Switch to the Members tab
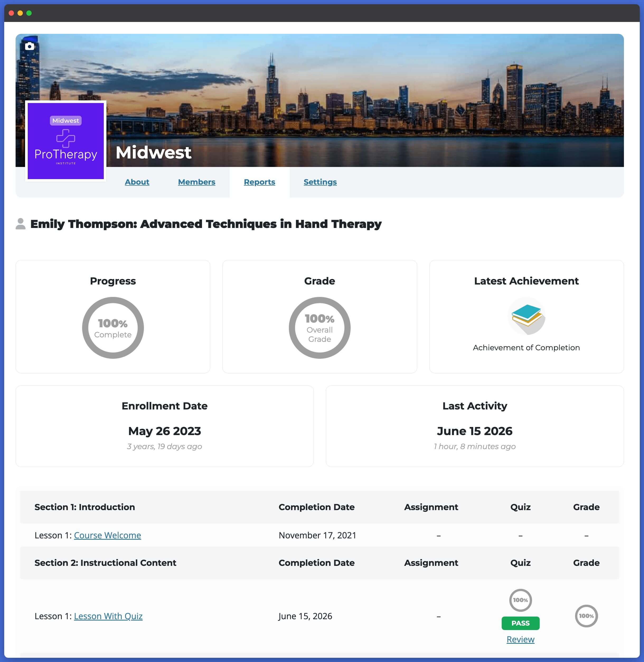 (x=196, y=182)
